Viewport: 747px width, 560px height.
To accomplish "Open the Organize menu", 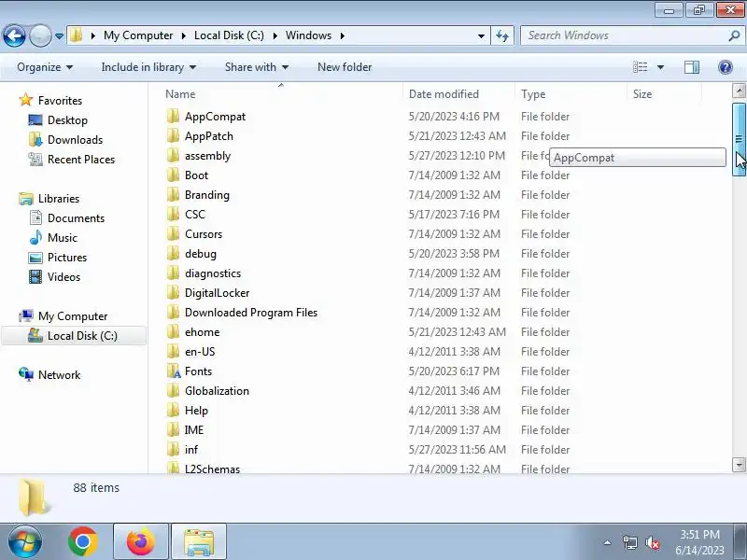I will [x=45, y=67].
